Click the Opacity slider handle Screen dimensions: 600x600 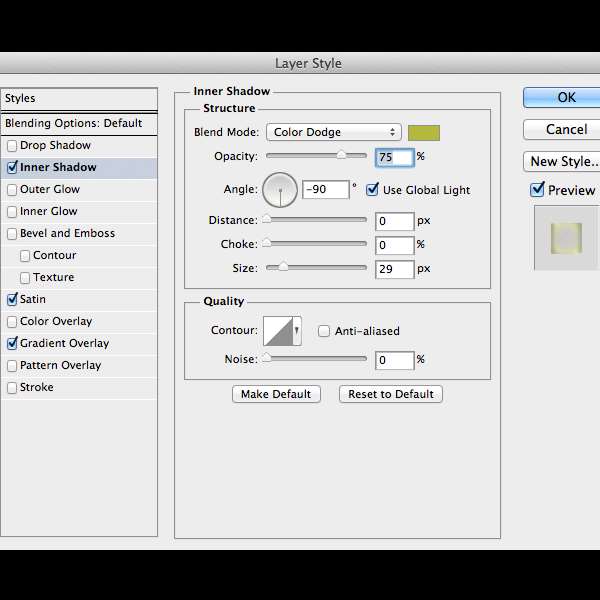tap(341, 155)
